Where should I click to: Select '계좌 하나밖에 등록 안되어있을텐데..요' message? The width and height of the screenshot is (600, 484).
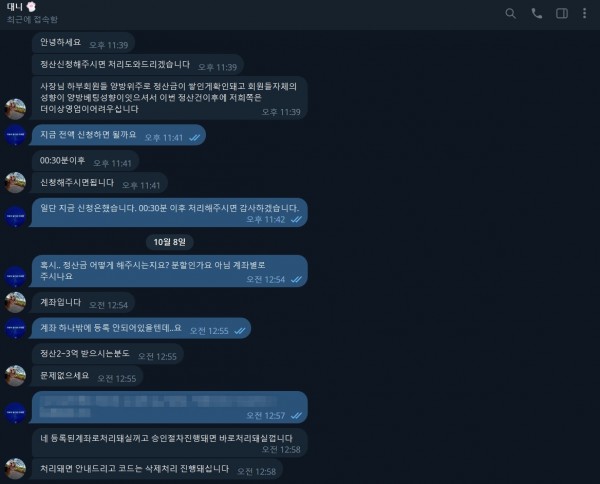click(141, 328)
